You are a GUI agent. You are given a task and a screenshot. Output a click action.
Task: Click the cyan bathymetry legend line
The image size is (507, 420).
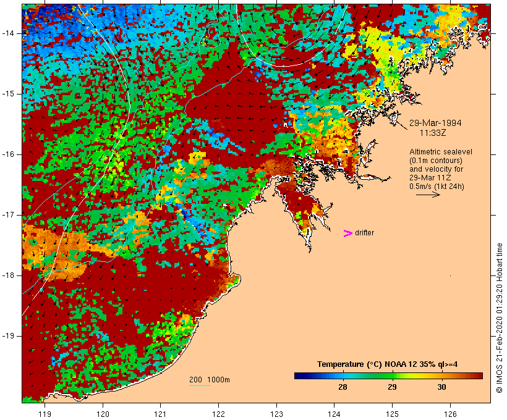(x=200, y=385)
